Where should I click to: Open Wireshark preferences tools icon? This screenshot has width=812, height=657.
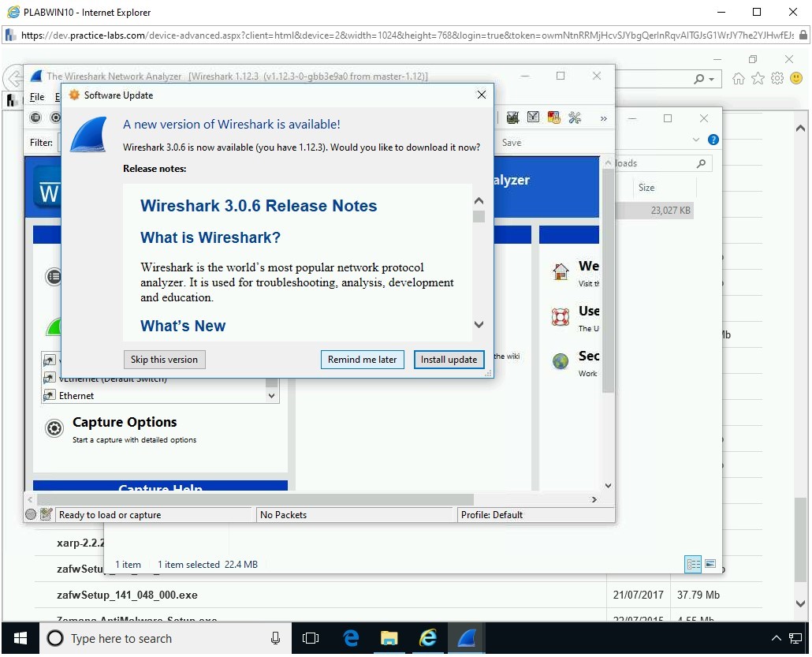coord(575,118)
